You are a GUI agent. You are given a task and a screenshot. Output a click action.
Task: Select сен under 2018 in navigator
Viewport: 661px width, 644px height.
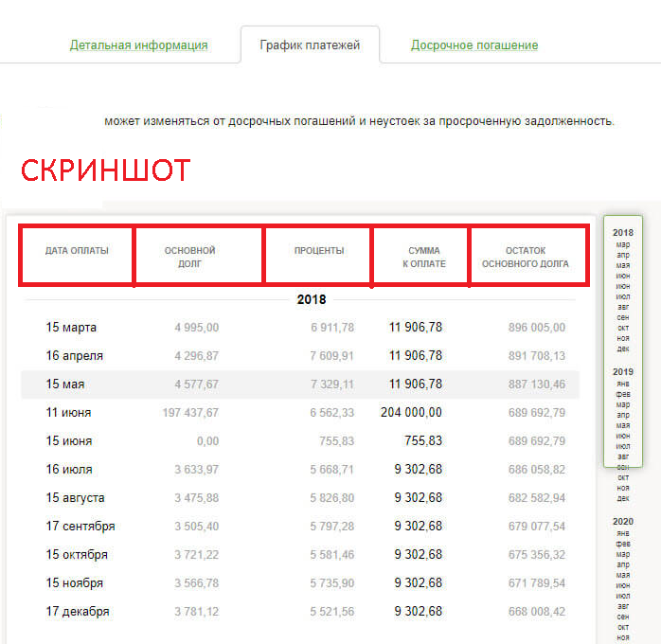(x=622, y=317)
